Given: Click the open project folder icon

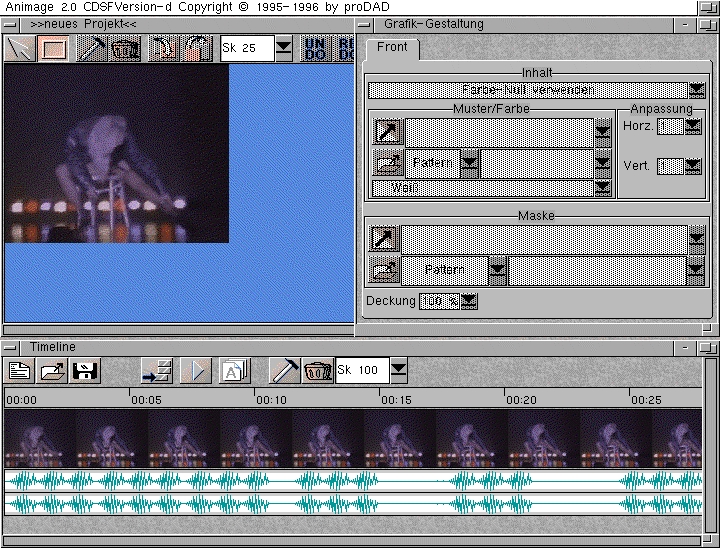Looking at the screenshot, I should [52, 371].
